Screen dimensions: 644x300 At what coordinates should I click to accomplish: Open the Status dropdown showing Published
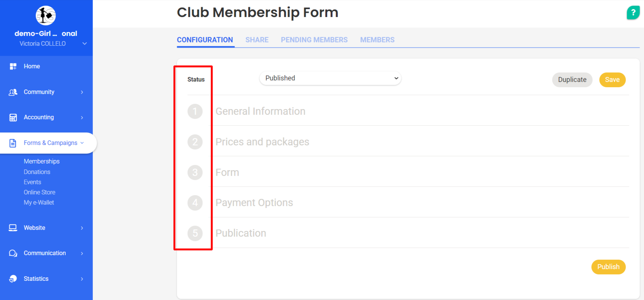(x=330, y=78)
